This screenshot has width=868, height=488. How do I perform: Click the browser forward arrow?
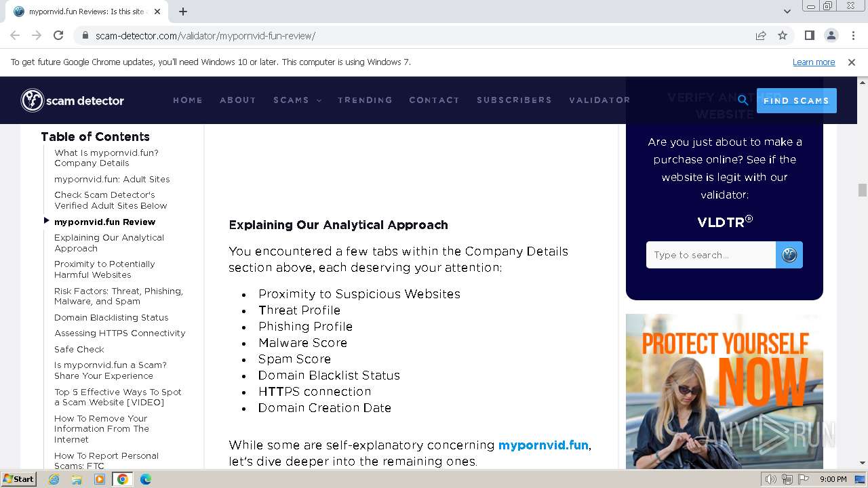[x=37, y=35]
